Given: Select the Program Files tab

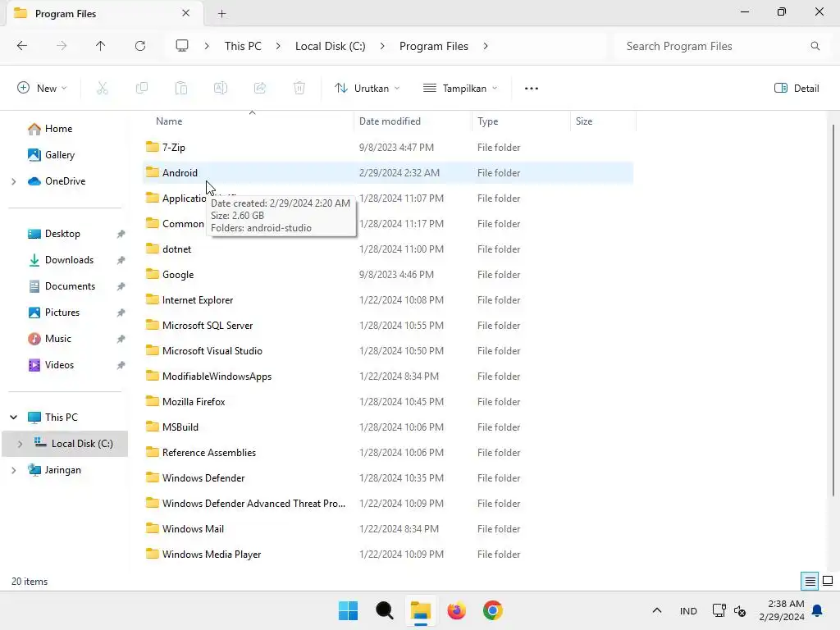Looking at the screenshot, I should pyautogui.click(x=105, y=13).
